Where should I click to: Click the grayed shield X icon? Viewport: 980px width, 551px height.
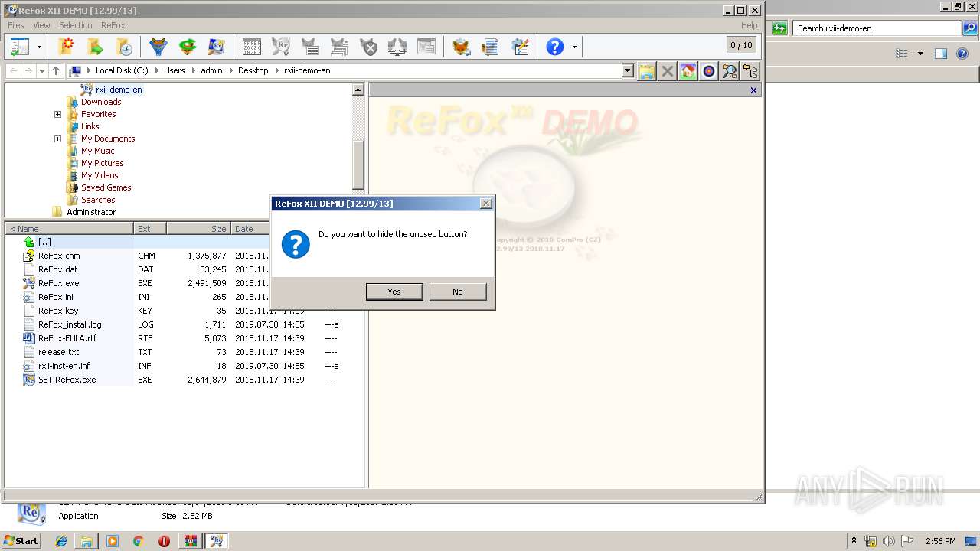369,47
